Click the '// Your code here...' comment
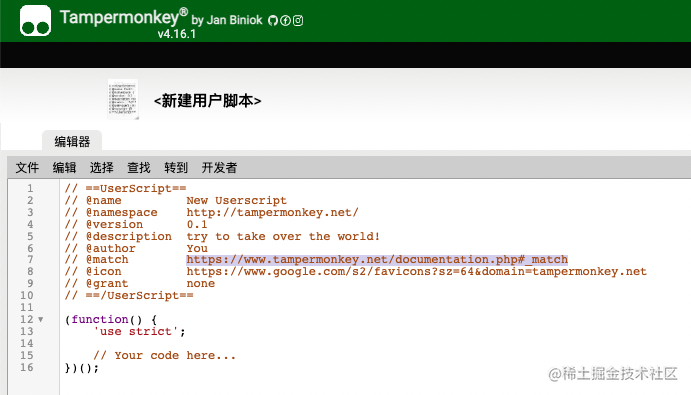 pos(164,355)
